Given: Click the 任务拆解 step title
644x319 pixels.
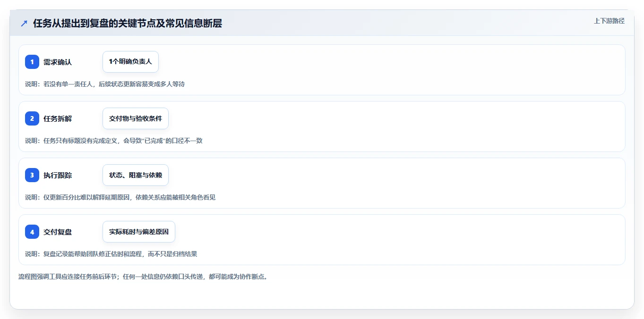Looking at the screenshot, I should click(x=58, y=118).
